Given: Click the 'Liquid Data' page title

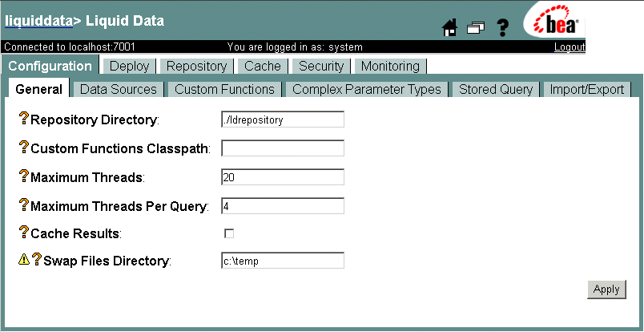Looking at the screenshot, I should 124,21.
